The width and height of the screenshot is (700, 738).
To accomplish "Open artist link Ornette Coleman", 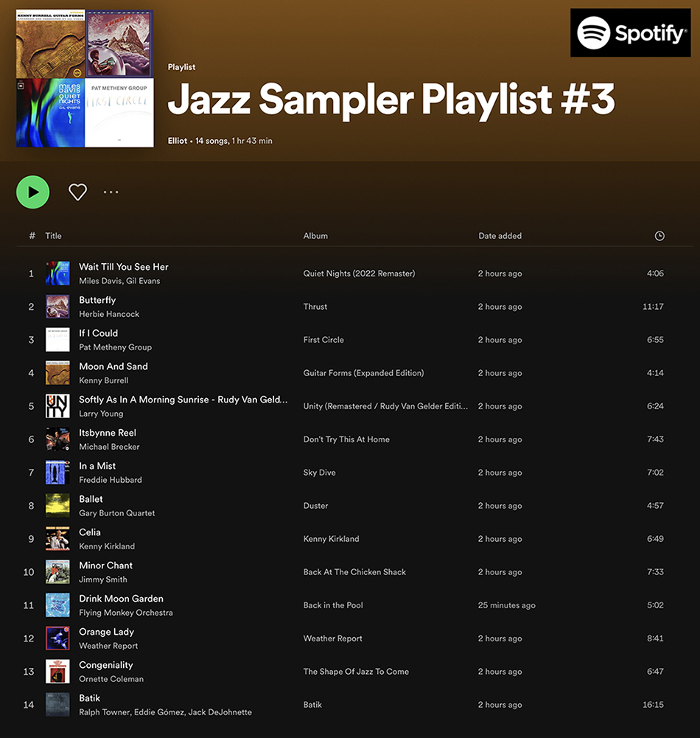I will 111,679.
